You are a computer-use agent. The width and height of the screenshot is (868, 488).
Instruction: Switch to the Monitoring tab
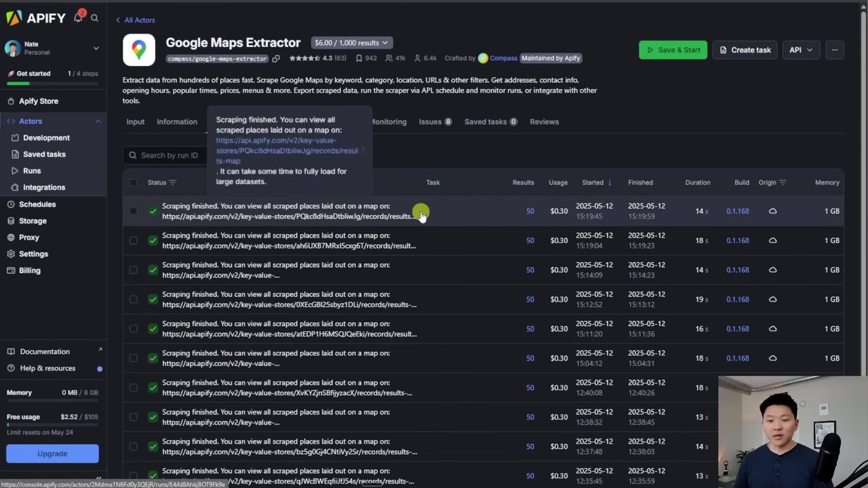click(389, 122)
